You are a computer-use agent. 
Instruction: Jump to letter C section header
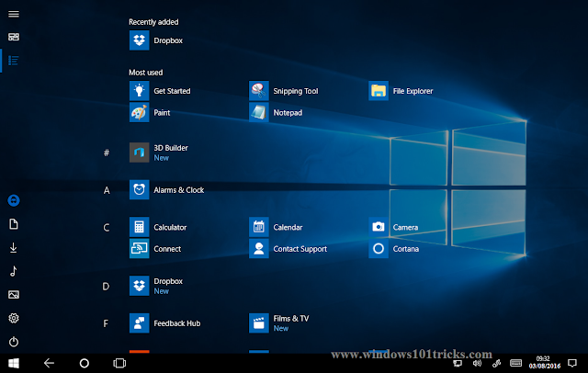click(107, 227)
